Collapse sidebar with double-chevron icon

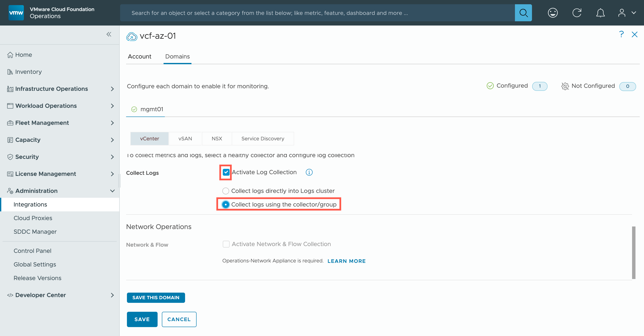pos(109,34)
